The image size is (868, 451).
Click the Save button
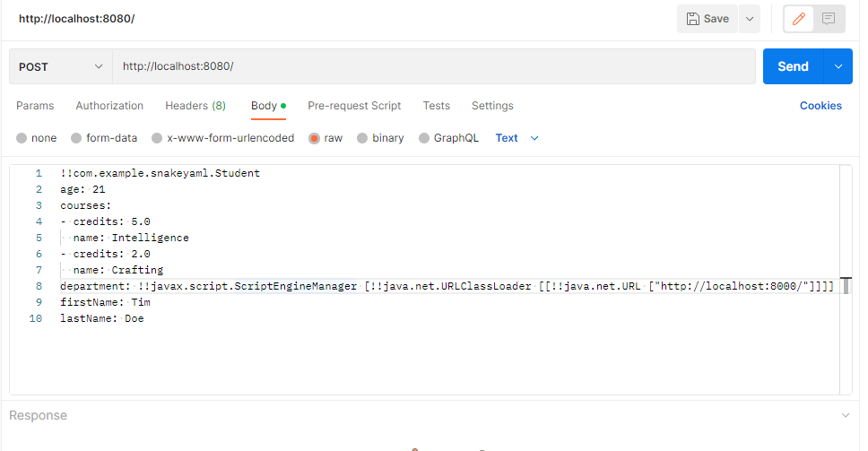[707, 19]
